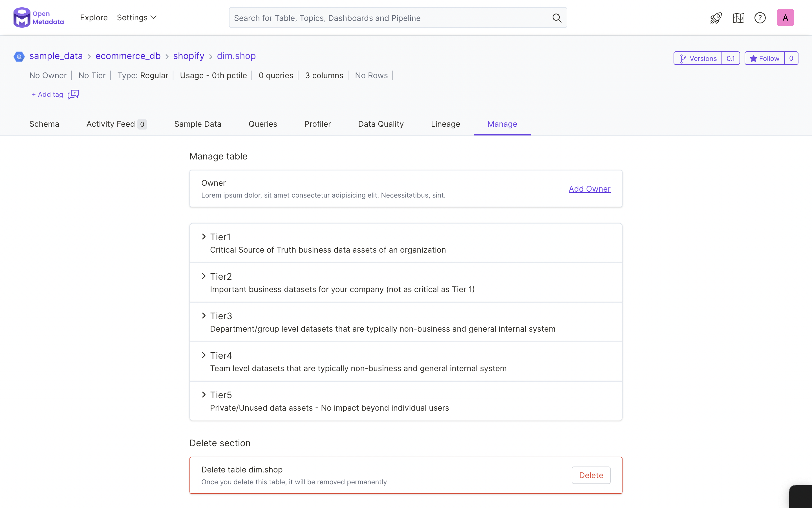
Task: Click the No Tier label
Action: coord(92,75)
